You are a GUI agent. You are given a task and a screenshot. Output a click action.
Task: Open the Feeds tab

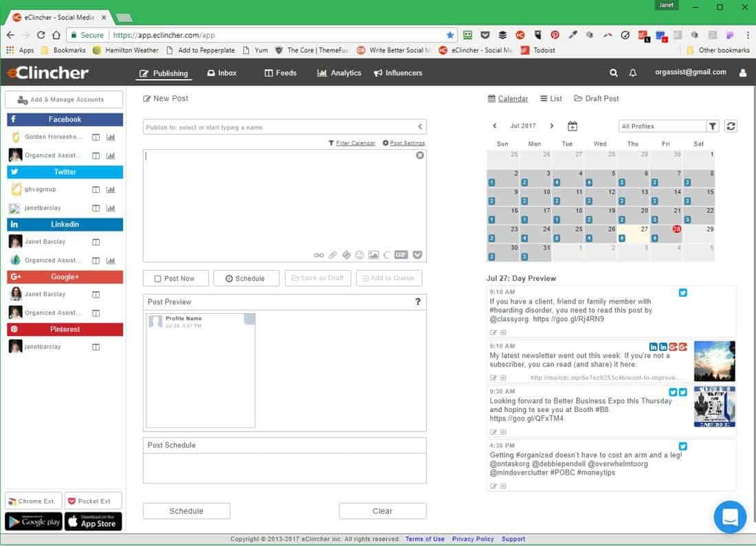pyautogui.click(x=280, y=73)
